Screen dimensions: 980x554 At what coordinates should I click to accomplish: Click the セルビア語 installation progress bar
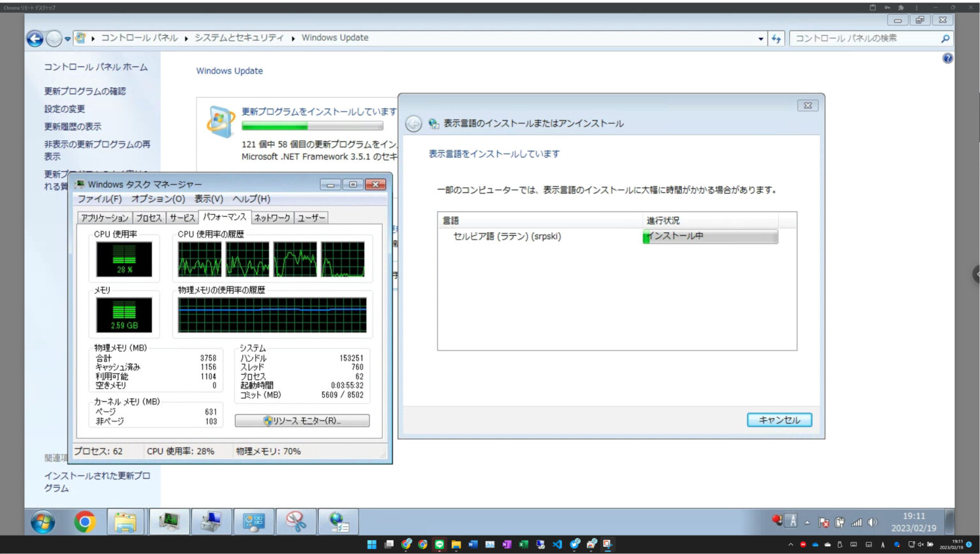click(709, 237)
